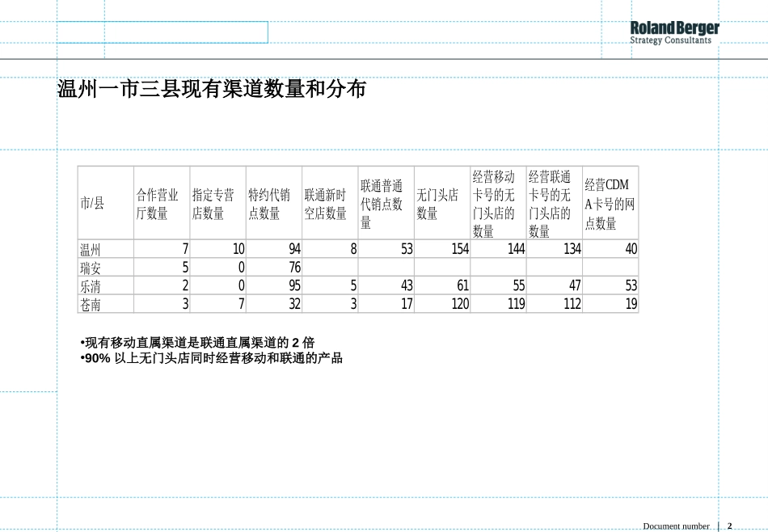Select the cell with value 43
This screenshot has width=768, height=532.
386,285
